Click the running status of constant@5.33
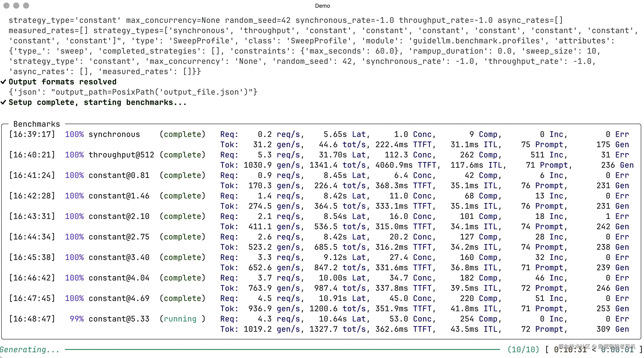The width and height of the screenshot is (644, 358). 180,319
